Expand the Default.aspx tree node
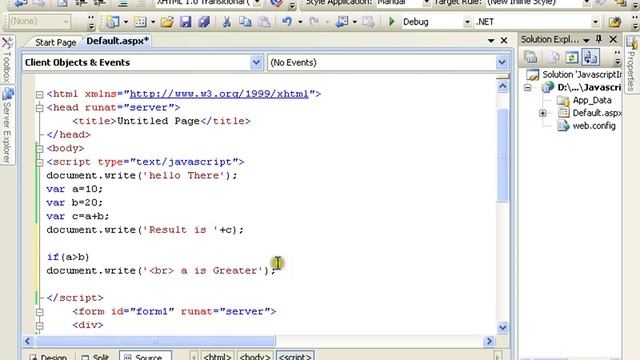Screen dimensions: 640x360 coord(542,113)
